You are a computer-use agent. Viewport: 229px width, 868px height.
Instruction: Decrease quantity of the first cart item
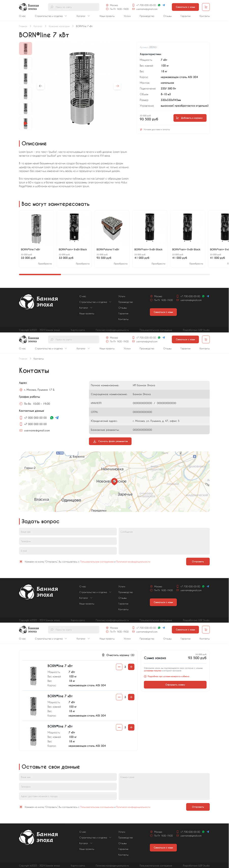click(x=119, y=667)
